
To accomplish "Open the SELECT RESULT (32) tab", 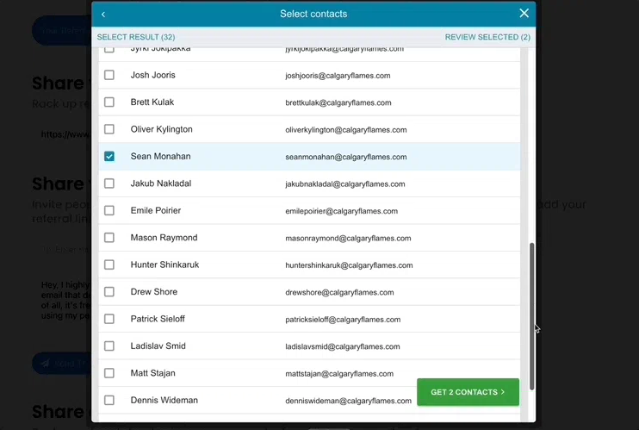I will click(x=136, y=37).
